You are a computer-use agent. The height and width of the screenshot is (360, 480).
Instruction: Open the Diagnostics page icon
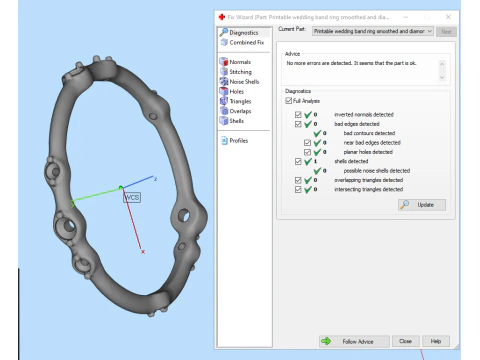tap(224, 32)
